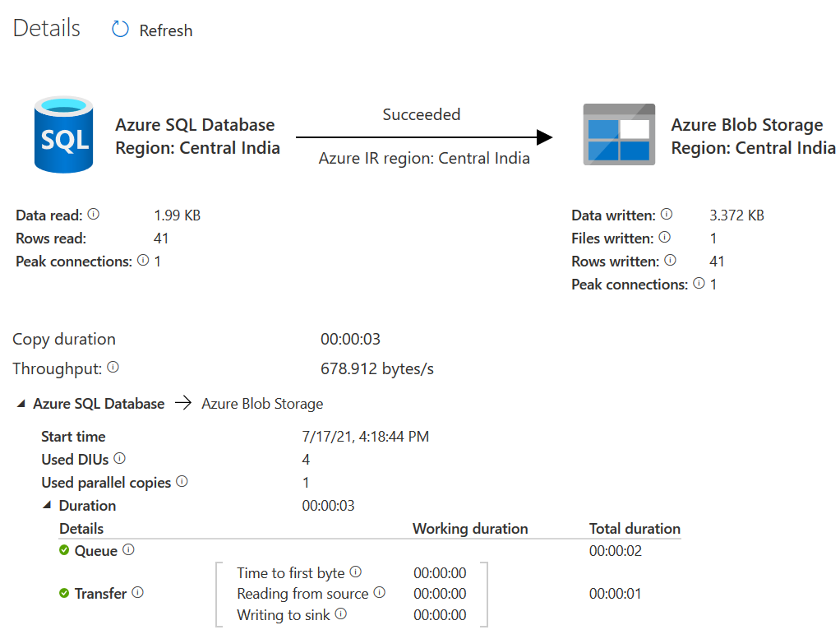This screenshot has height=639, width=840.
Task: Click info icon beside Transfer
Action: [x=137, y=593]
